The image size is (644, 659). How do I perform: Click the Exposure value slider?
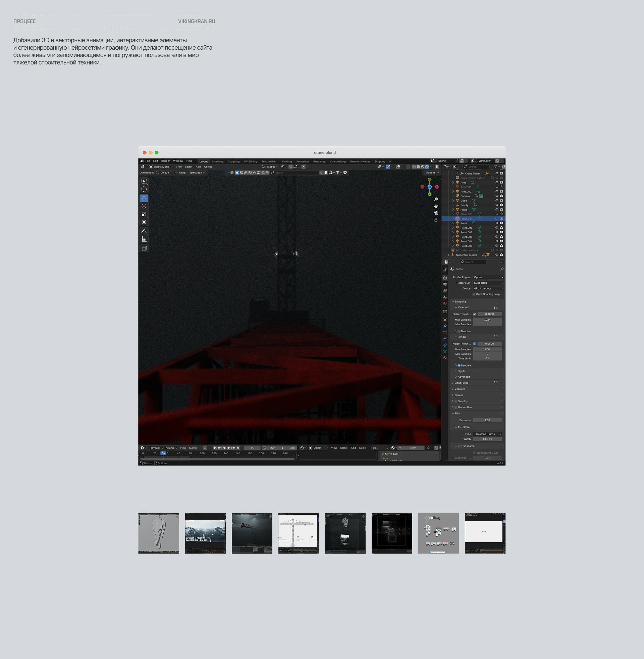click(487, 420)
